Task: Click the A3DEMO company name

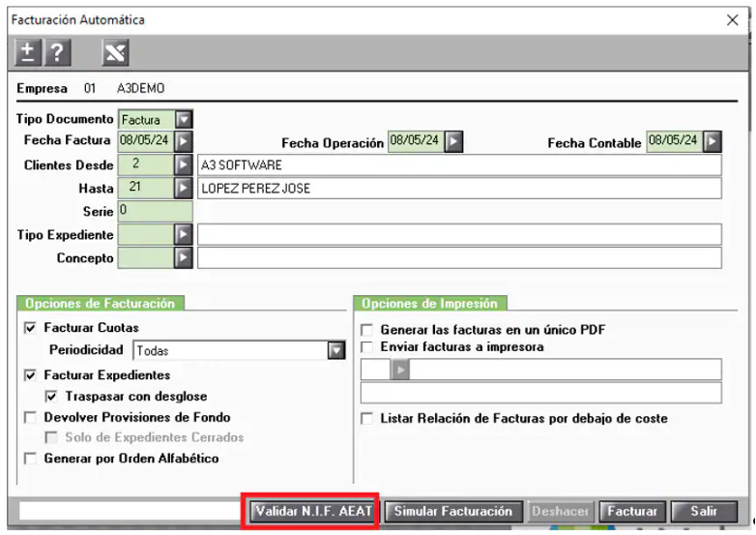Action: pyautogui.click(x=140, y=88)
